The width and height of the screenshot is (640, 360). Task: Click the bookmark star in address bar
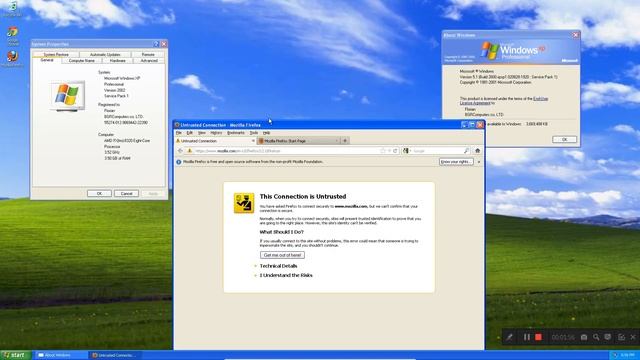tap(383, 151)
